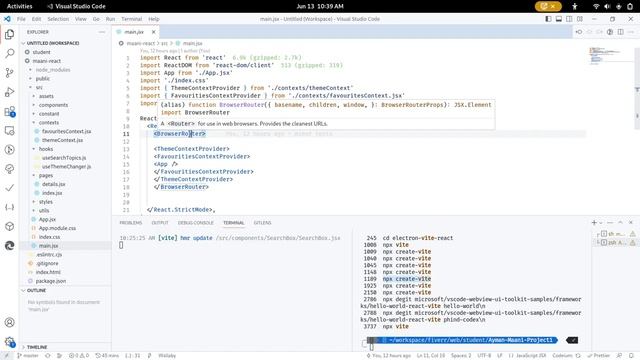Maximize the terminal panel size
The height and width of the screenshot is (360, 640).
[620, 222]
